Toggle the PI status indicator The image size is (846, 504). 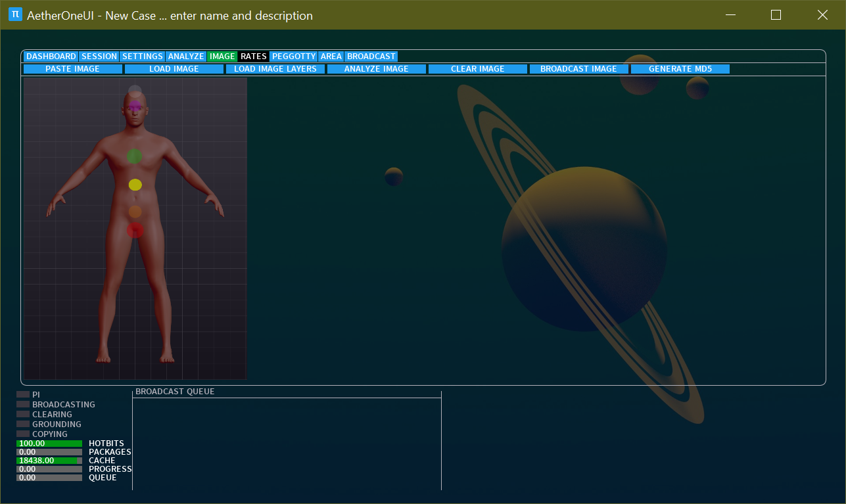pyautogui.click(x=23, y=394)
